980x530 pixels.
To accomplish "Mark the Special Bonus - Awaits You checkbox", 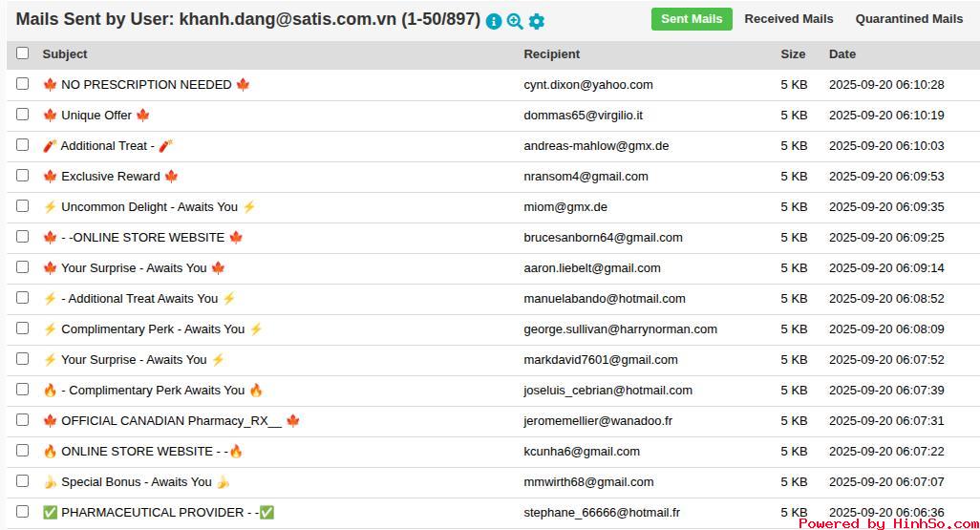I will point(23,481).
